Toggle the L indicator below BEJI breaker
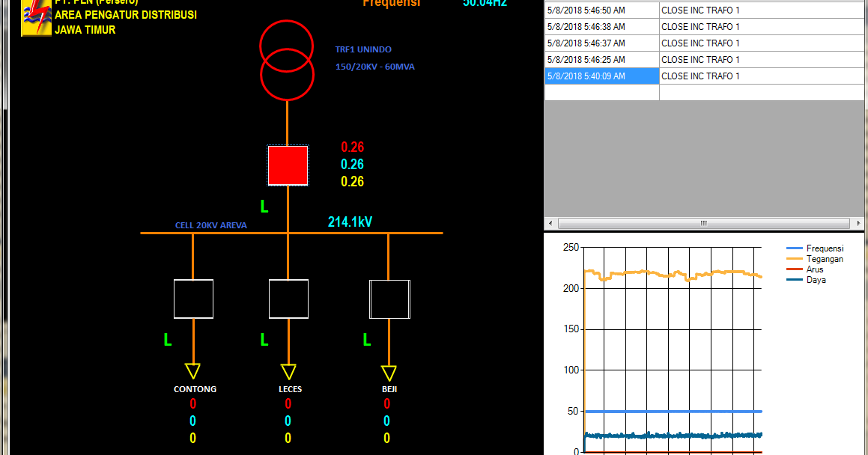This screenshot has height=455, width=868. point(366,339)
